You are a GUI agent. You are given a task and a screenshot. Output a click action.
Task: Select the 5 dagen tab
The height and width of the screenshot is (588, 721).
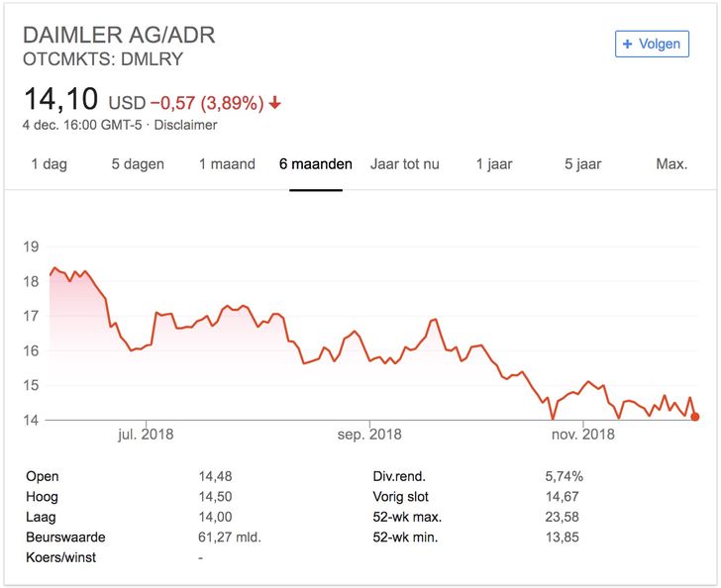138,164
